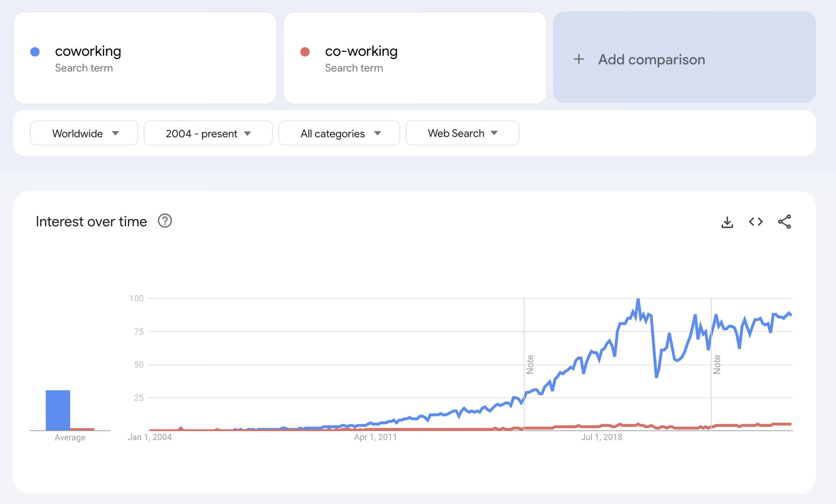
Task: Expand the 2004 - present date range
Action: coord(208,133)
